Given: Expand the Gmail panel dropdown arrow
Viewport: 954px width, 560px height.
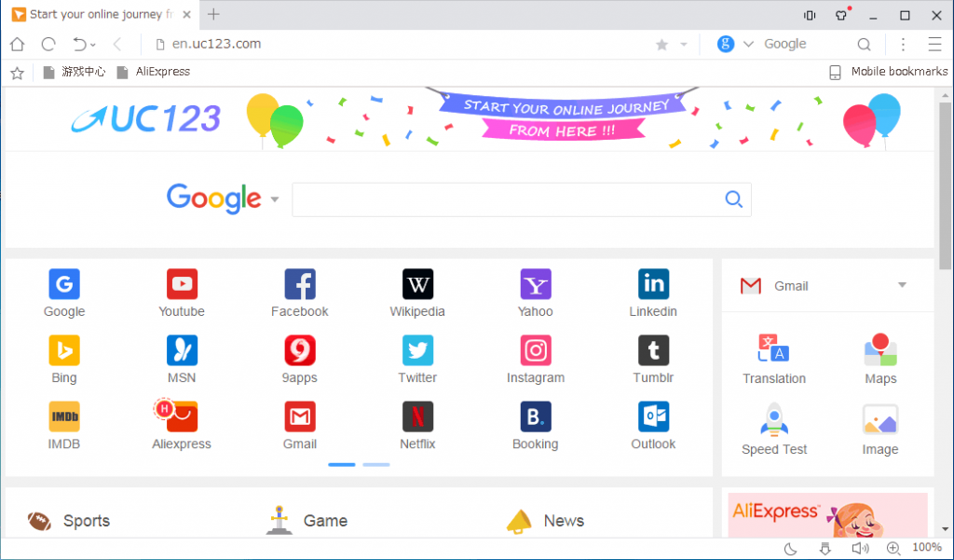Looking at the screenshot, I should [902, 285].
